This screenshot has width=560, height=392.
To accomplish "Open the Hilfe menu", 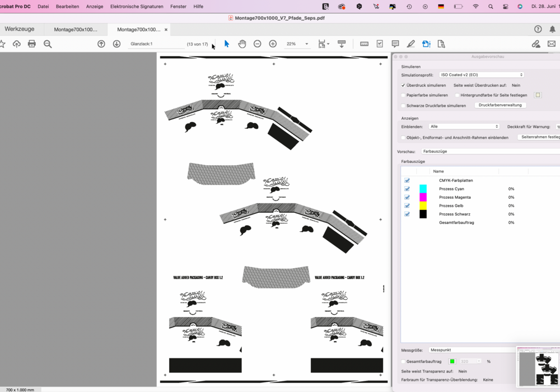I will [198, 6].
